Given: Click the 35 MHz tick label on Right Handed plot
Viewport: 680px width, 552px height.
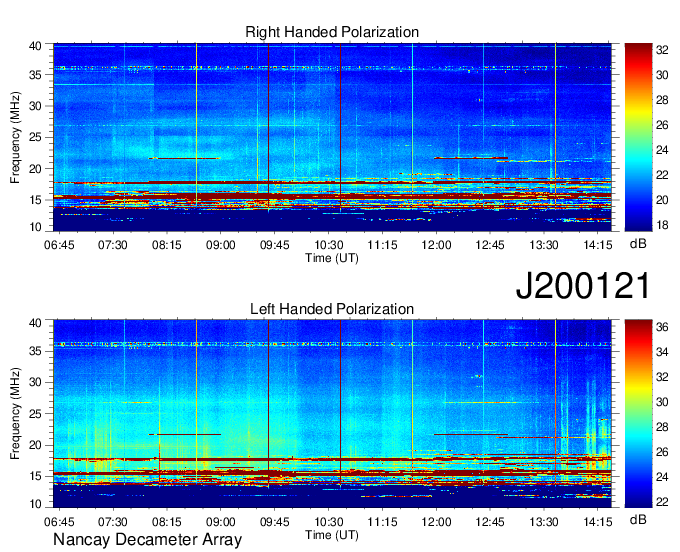Looking at the screenshot, I should [35, 75].
